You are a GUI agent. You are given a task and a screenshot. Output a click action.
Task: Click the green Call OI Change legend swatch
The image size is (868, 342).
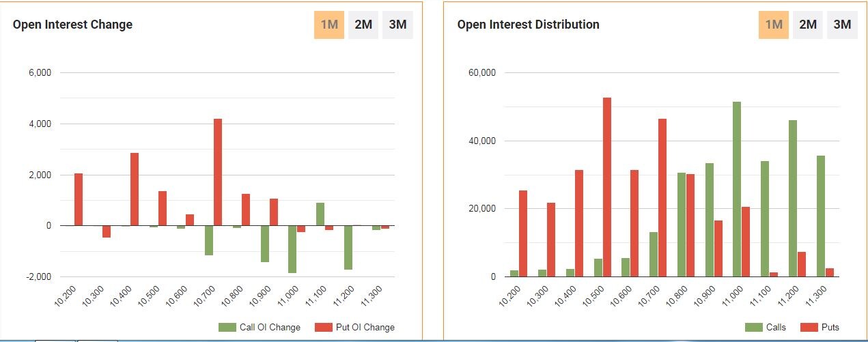[x=227, y=328]
